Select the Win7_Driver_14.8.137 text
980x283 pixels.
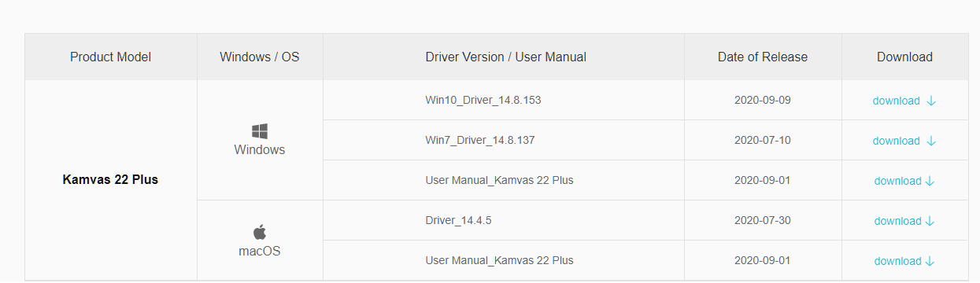click(x=480, y=140)
